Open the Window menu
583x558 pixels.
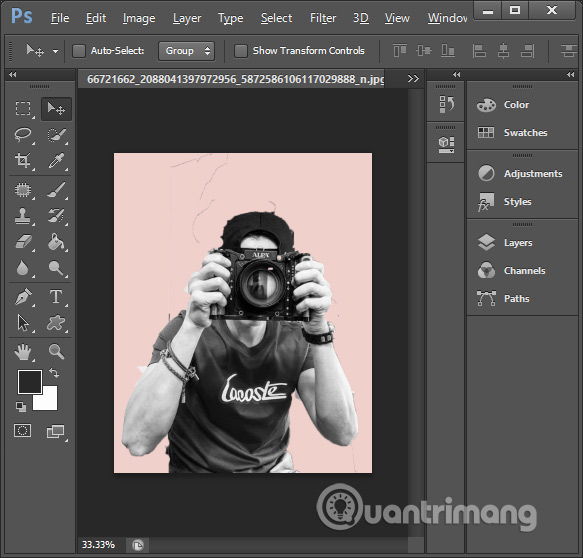(x=447, y=18)
